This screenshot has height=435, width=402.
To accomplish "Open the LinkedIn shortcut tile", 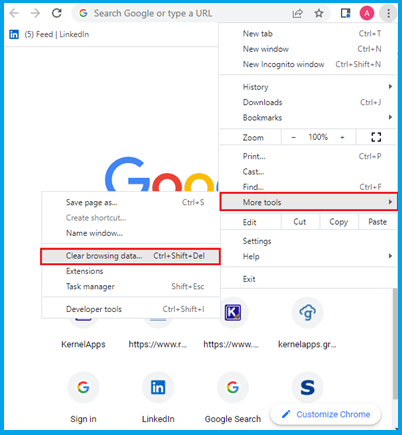I will click(158, 387).
